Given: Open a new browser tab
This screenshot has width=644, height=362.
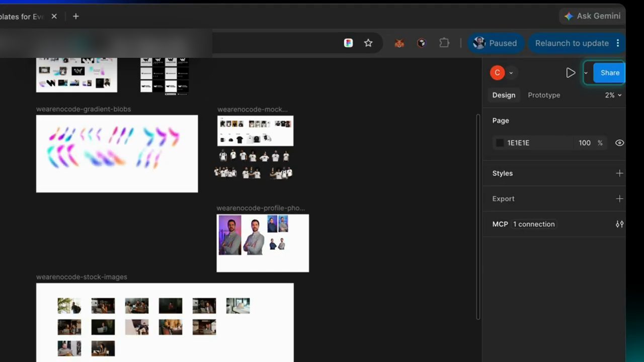Looking at the screenshot, I should [x=75, y=16].
